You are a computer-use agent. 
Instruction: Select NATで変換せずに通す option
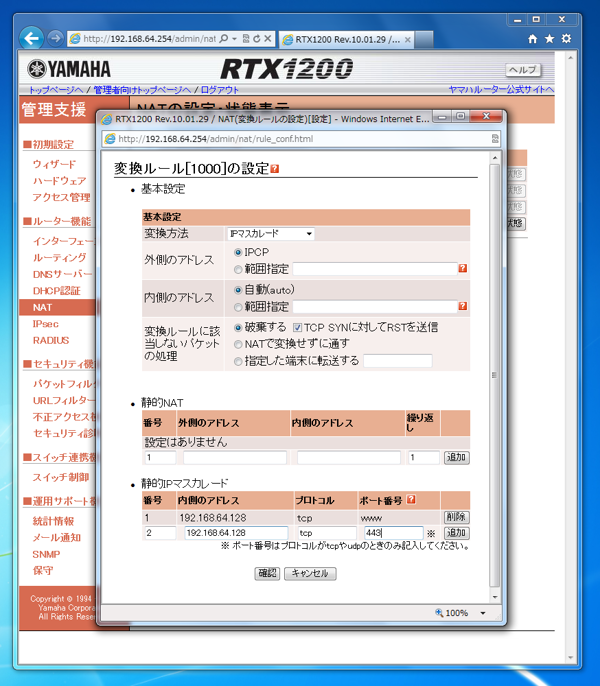(238, 344)
